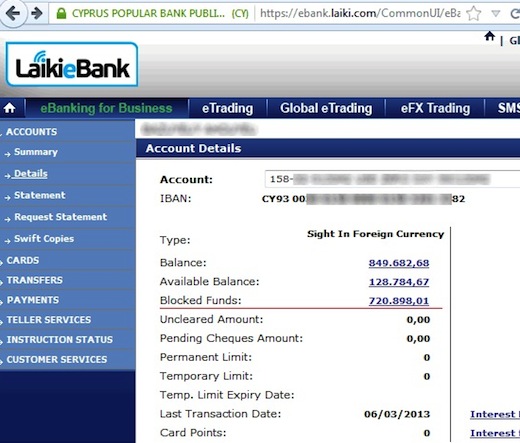Click the browser reload icon
Screen dimensions: 520x443
tap(515, 14)
